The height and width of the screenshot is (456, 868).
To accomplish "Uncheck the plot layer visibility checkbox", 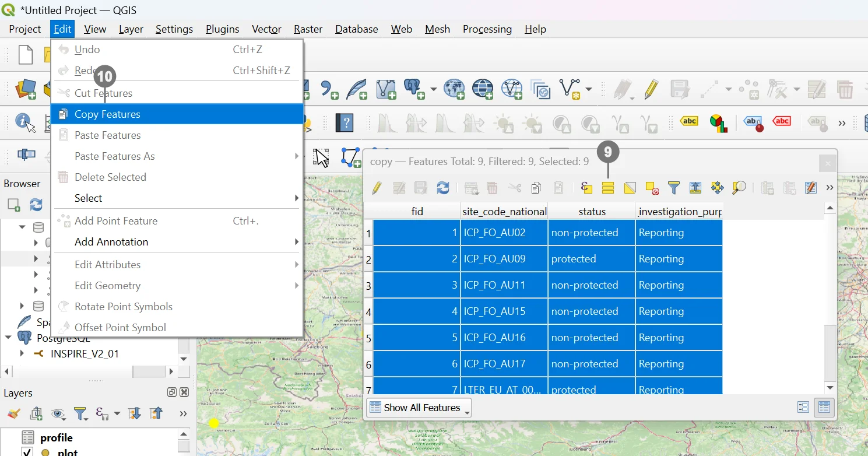I will coord(27,452).
